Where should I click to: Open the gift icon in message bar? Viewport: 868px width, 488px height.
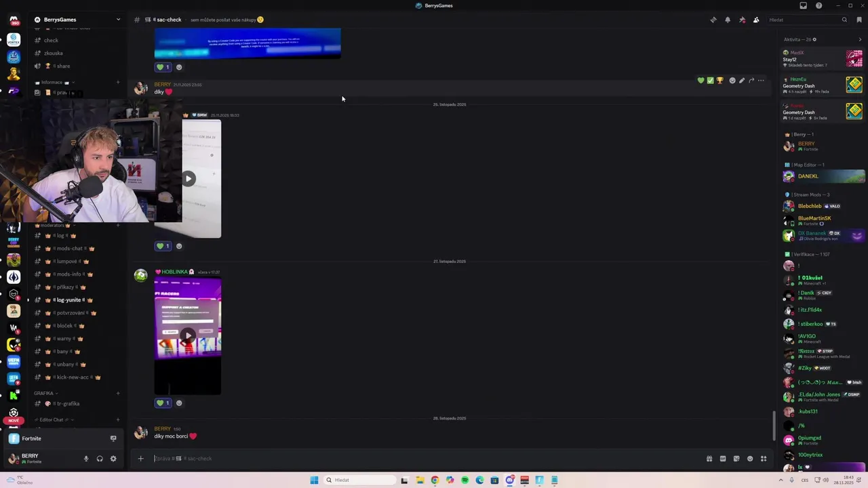pyautogui.click(x=709, y=459)
